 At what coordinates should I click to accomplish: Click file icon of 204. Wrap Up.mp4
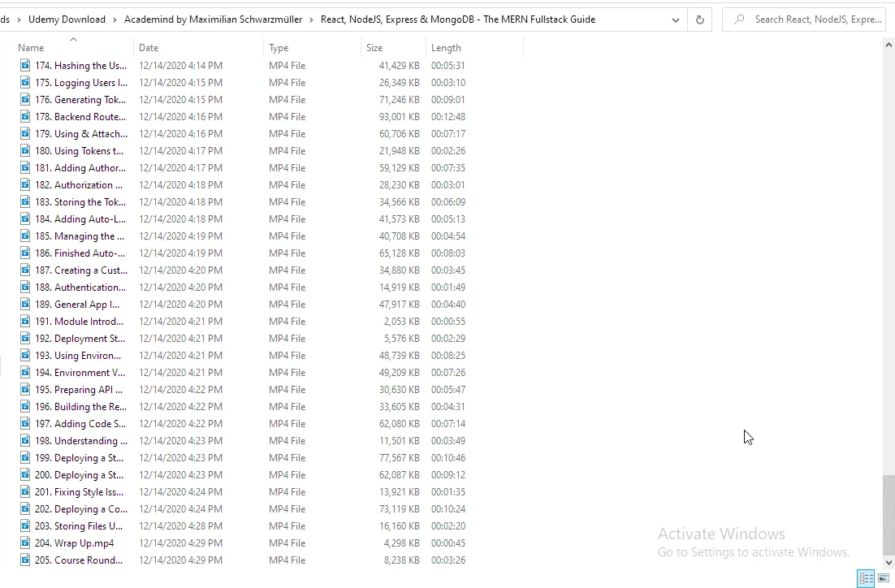click(x=25, y=543)
